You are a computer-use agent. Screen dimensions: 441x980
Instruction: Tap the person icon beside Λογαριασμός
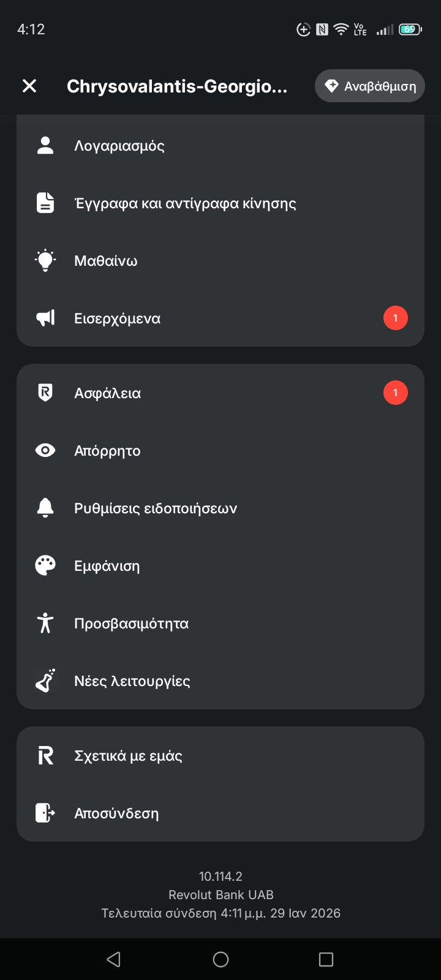(45, 146)
